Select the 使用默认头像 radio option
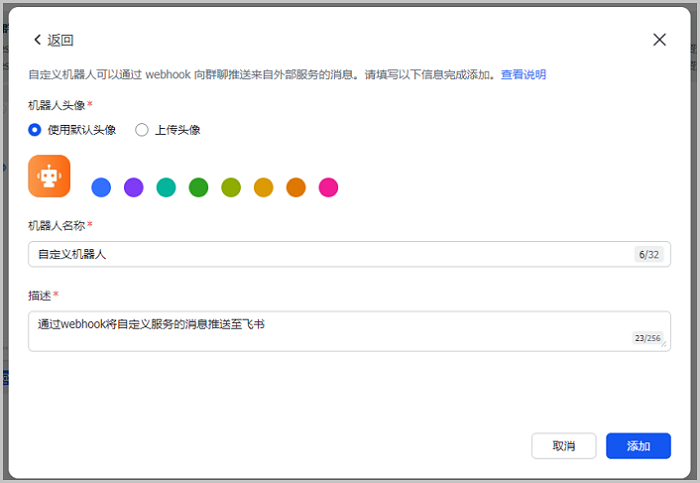 (x=35, y=129)
